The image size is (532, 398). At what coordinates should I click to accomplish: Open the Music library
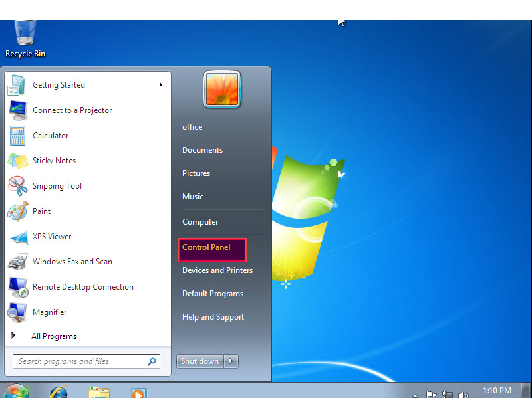193,197
